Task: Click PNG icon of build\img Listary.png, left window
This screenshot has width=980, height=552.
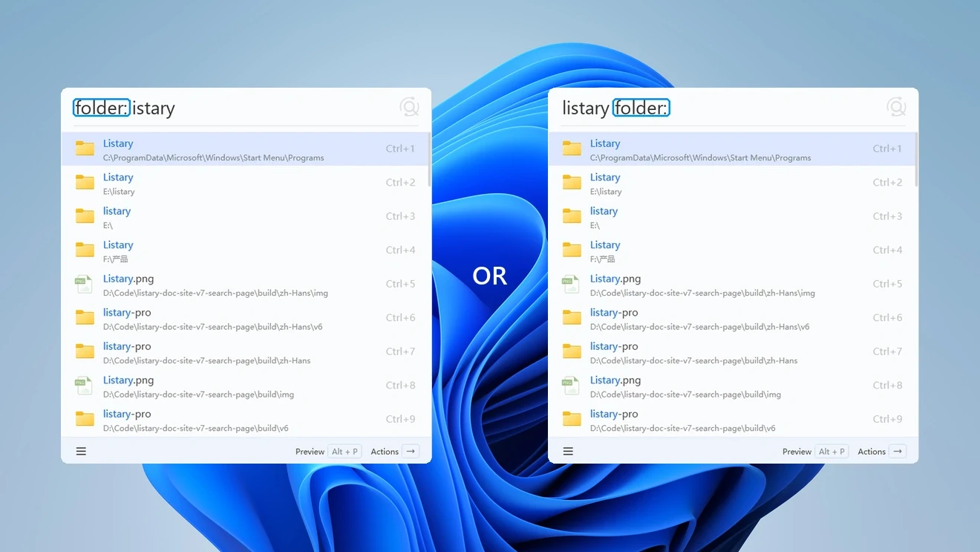Action: point(84,386)
